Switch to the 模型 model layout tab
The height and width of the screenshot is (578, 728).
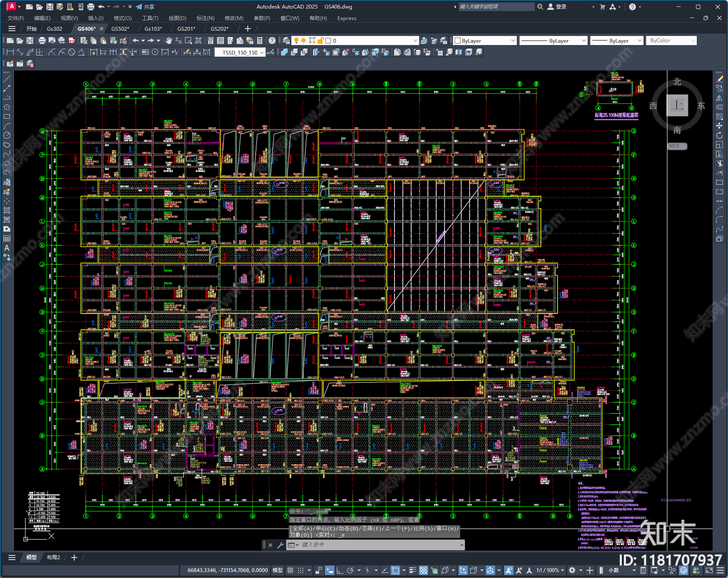(31, 557)
